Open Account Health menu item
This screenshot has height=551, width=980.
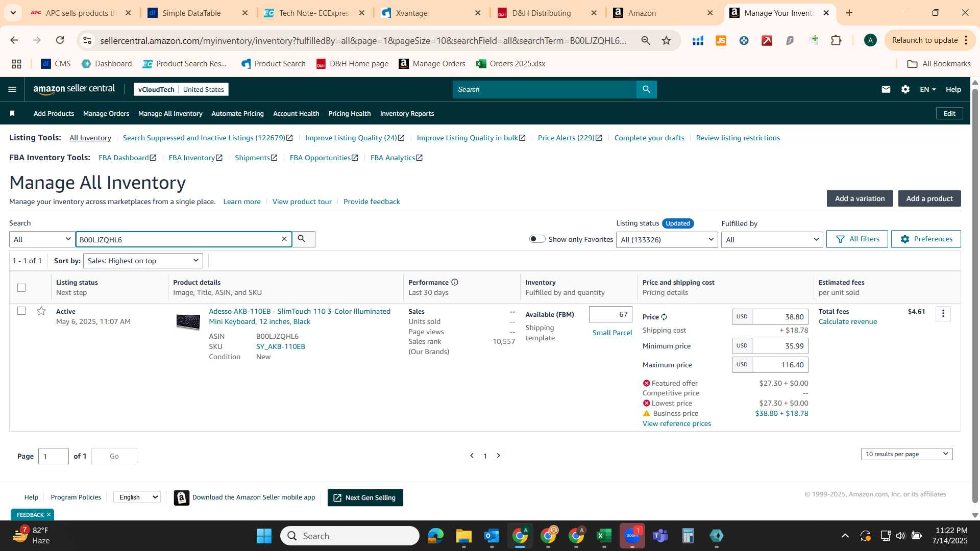[x=296, y=113]
